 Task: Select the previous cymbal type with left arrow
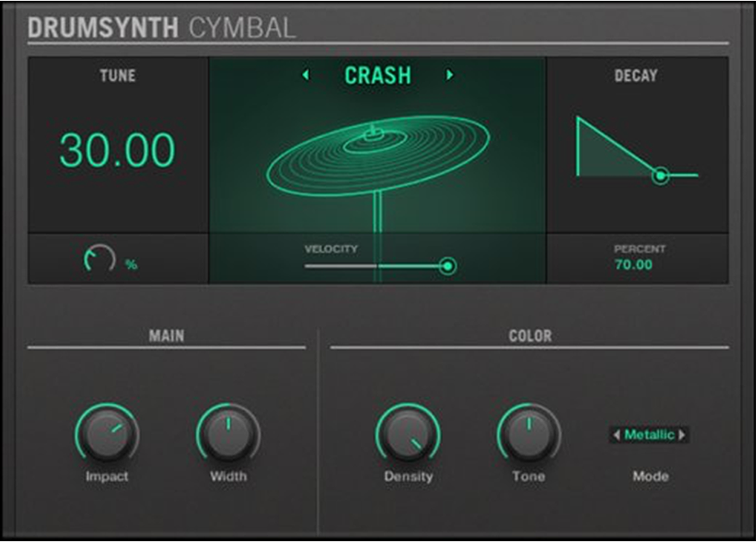click(306, 75)
